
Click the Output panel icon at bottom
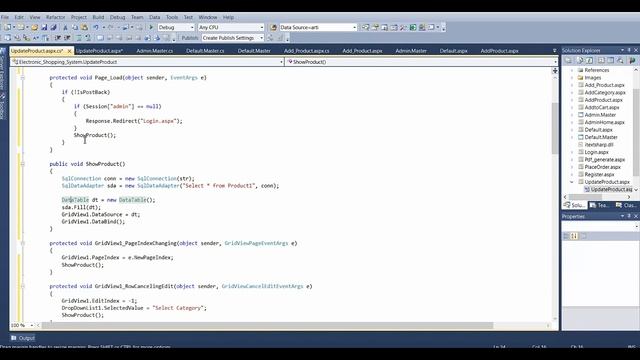tap(13, 338)
